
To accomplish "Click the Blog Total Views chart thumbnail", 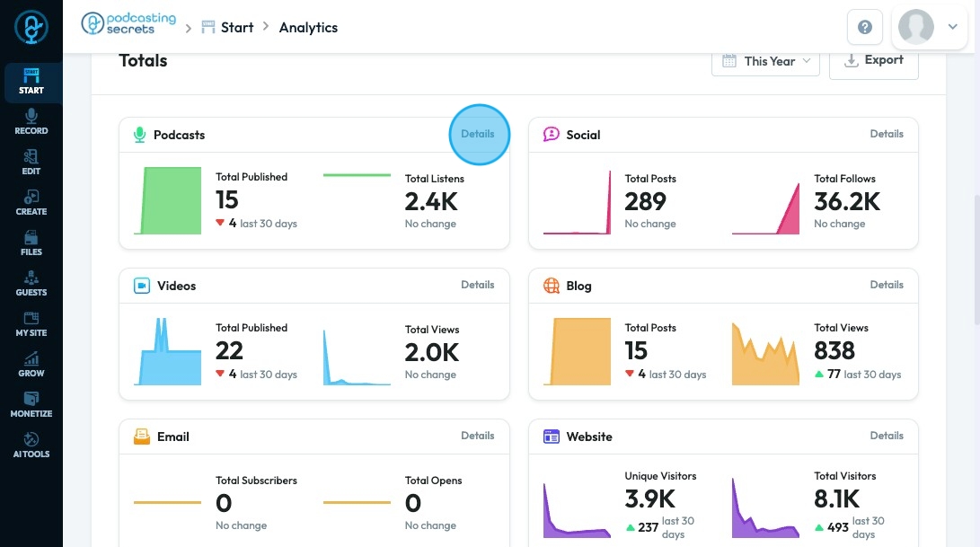I will pyautogui.click(x=765, y=353).
